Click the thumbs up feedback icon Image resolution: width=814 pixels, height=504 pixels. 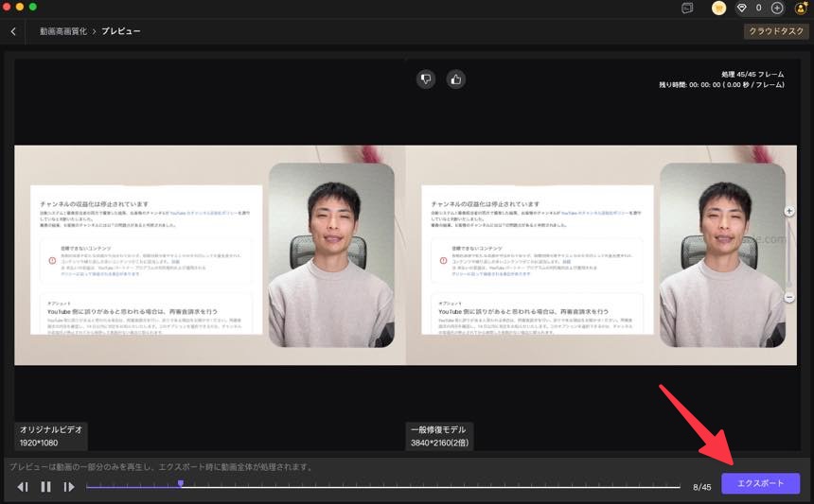(x=456, y=79)
